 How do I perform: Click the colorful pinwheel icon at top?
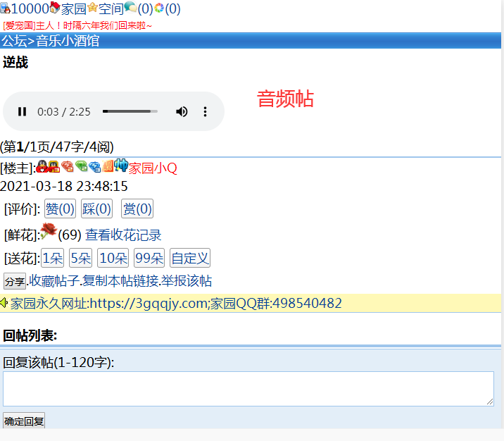pyautogui.click(x=159, y=8)
